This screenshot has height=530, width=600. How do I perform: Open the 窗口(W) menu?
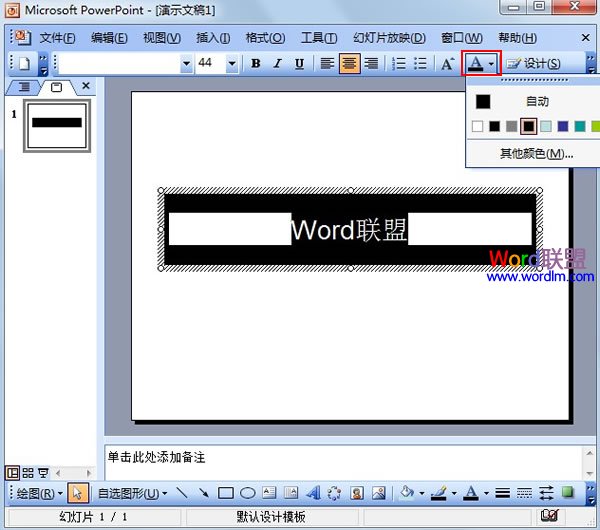click(461, 38)
